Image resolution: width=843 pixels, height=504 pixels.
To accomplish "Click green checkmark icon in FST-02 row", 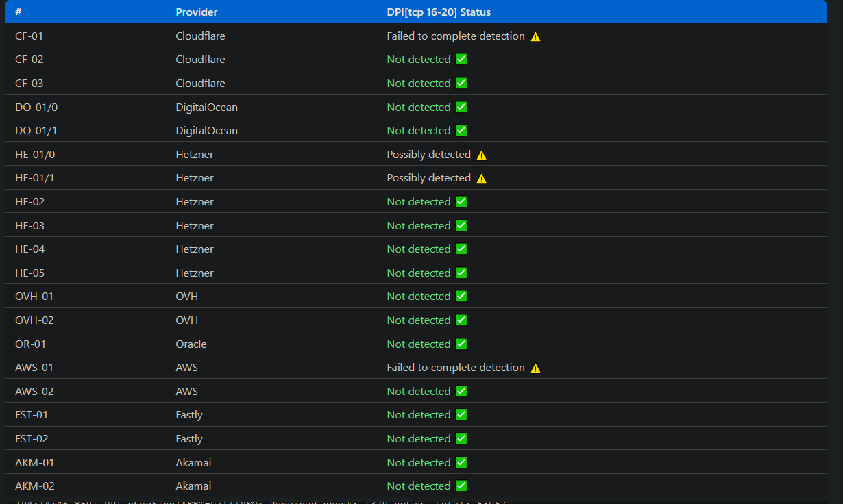I will [x=461, y=439].
